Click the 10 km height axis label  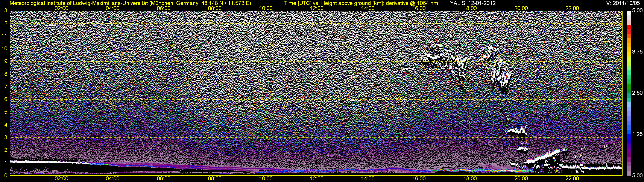pos(4,49)
